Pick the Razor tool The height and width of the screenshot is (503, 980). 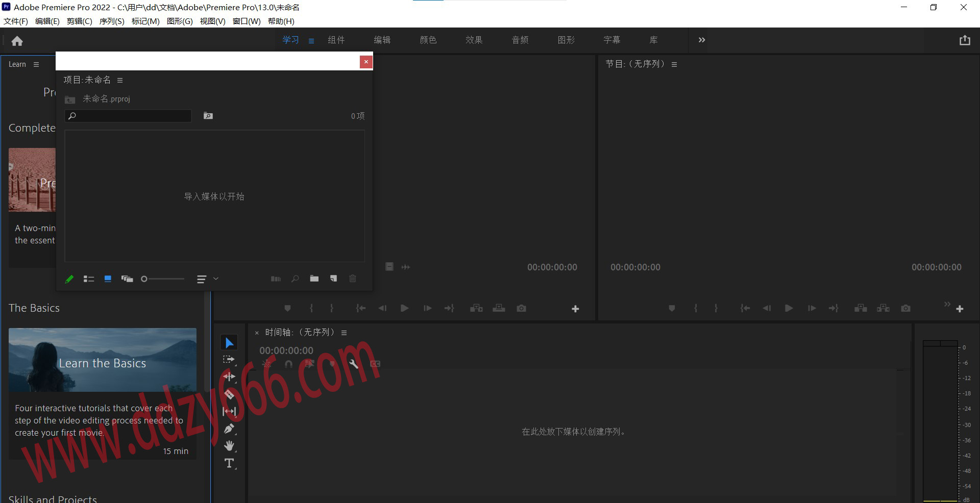point(229,394)
